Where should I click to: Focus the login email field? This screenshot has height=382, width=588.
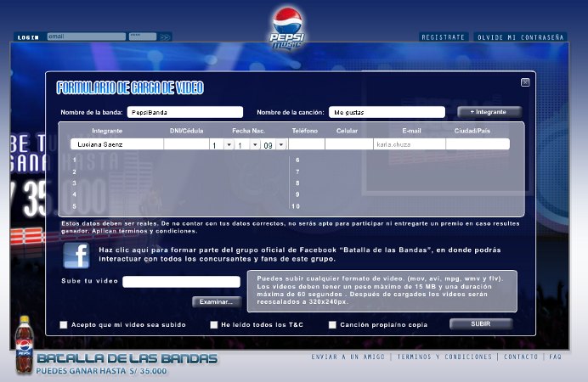[87, 37]
